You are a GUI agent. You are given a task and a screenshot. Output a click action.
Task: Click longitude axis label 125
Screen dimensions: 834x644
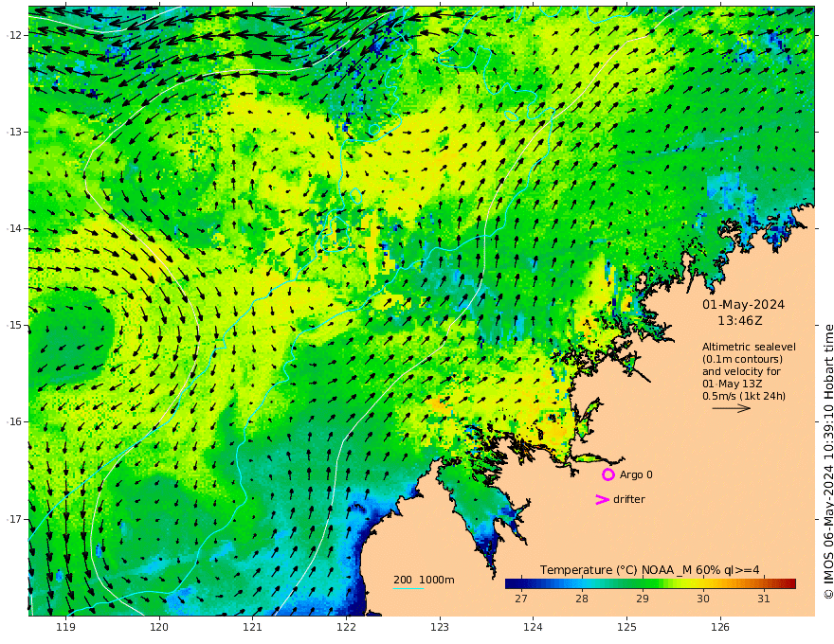(627, 627)
